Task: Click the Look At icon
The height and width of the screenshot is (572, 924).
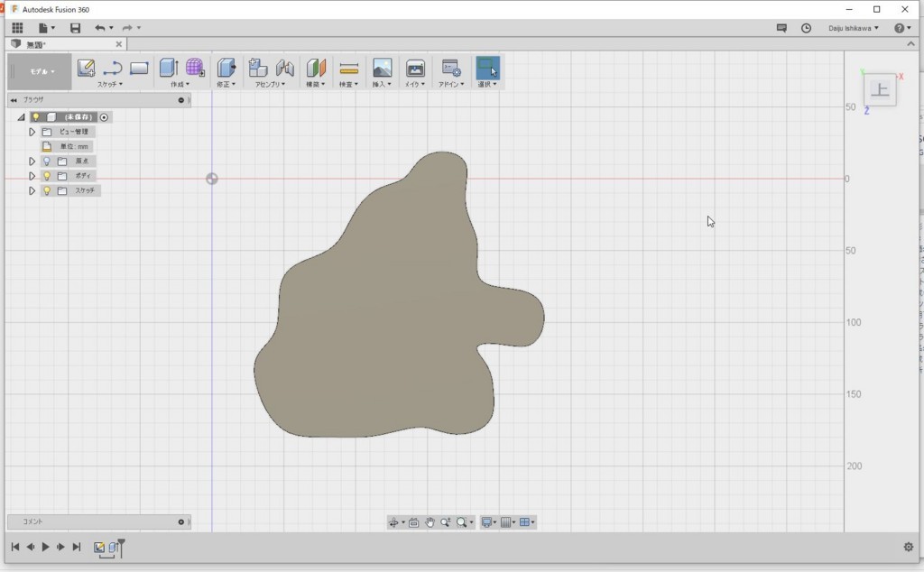Action: [x=413, y=522]
